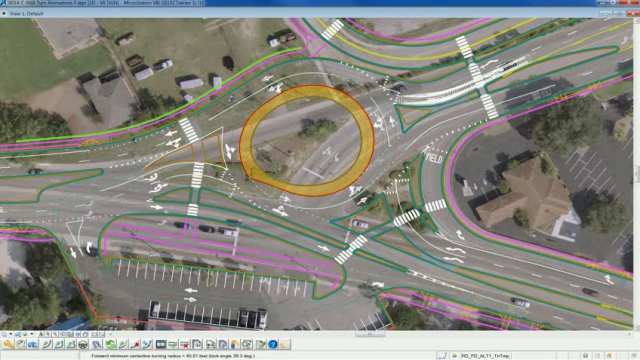The height and width of the screenshot is (360, 640).
Task: Click the purple icon beside the steering wheel
Action: 96,344
